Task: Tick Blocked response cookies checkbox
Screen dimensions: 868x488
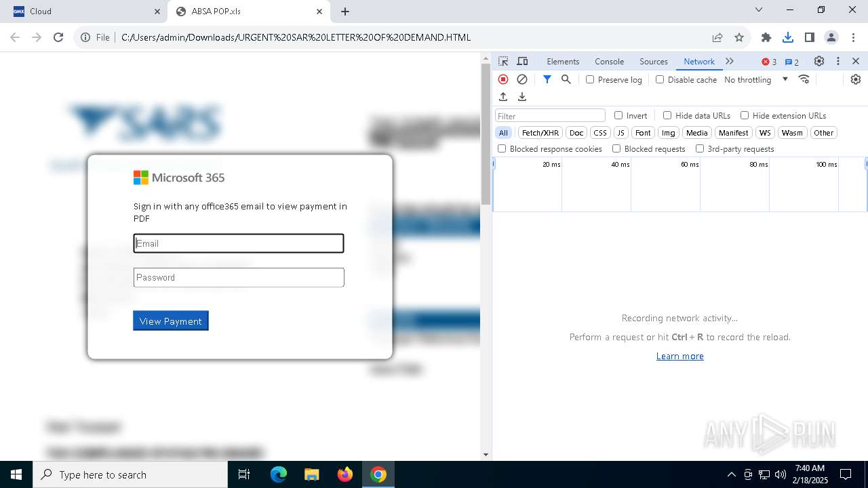Action: (x=502, y=148)
